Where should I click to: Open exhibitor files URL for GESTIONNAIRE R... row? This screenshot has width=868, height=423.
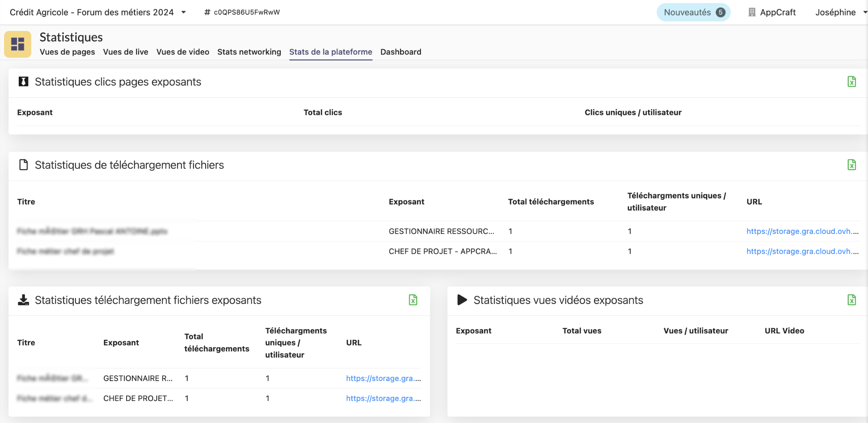coord(383,378)
